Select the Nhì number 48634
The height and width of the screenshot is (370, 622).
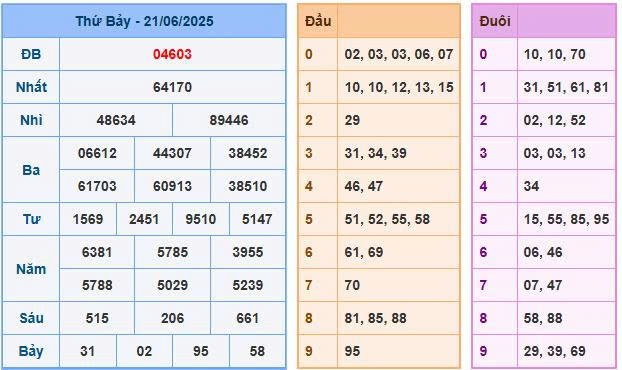pyautogui.click(x=116, y=120)
